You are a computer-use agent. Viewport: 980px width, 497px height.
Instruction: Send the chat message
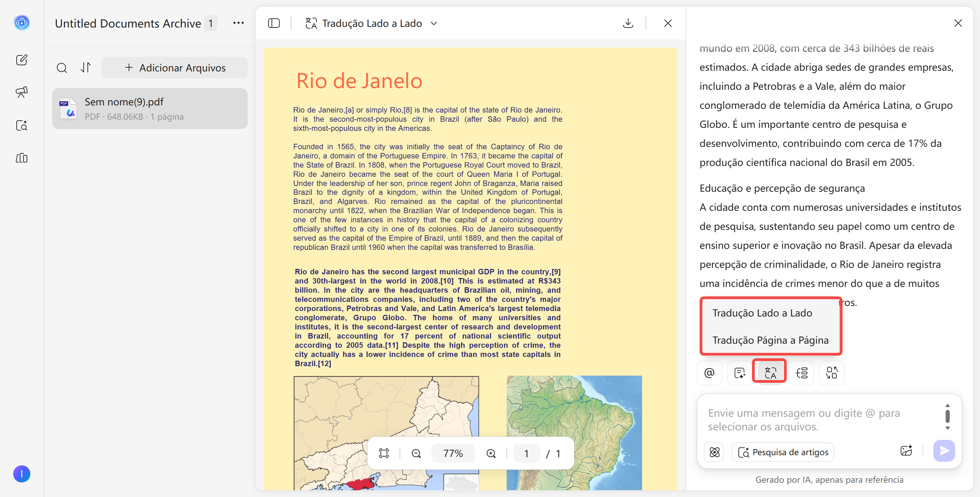(x=944, y=451)
